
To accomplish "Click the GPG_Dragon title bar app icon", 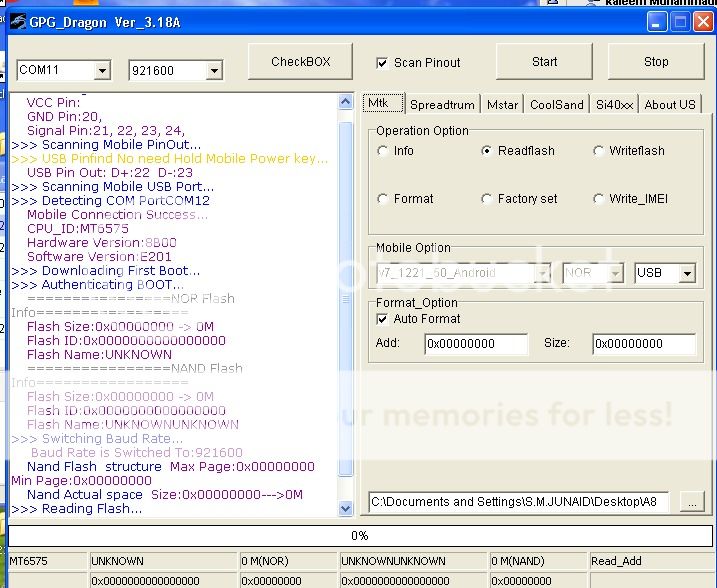I will click(18, 21).
